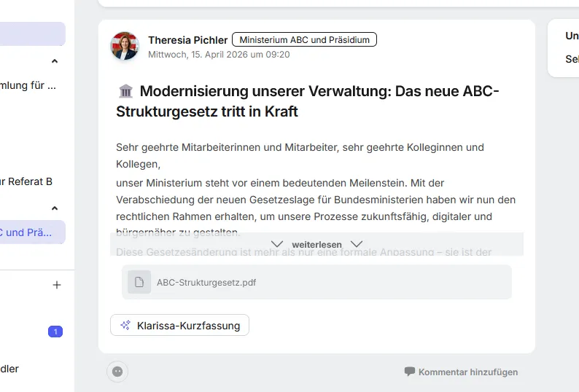Screen dimensions: 579x392
Task: Open Theresia Pichler's profile photo
Action: point(125,46)
